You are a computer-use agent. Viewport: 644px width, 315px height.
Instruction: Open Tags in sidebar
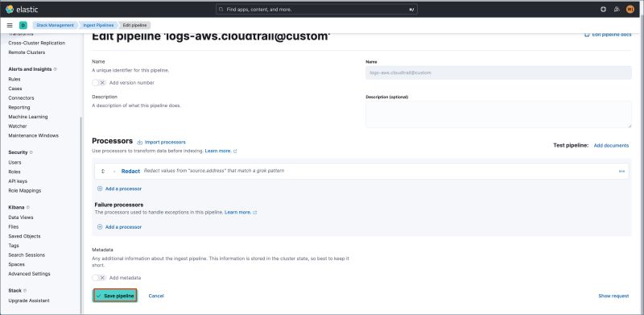point(14,246)
